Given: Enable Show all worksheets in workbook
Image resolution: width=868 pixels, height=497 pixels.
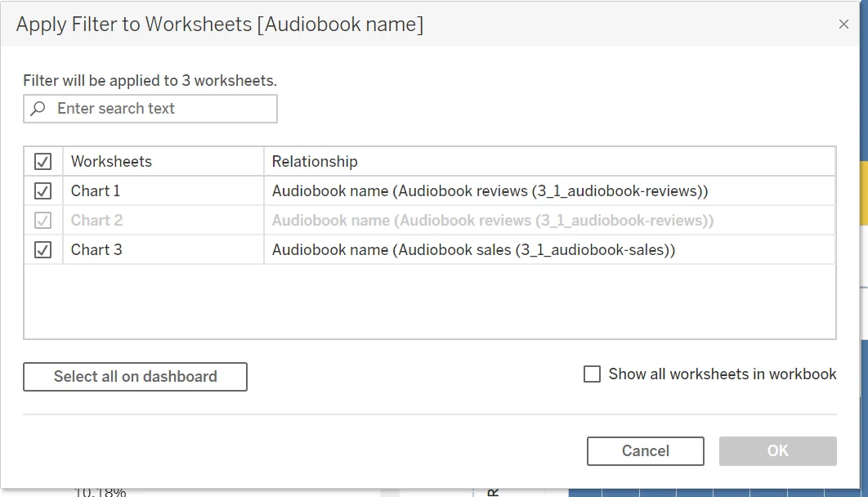Looking at the screenshot, I should [x=593, y=374].
